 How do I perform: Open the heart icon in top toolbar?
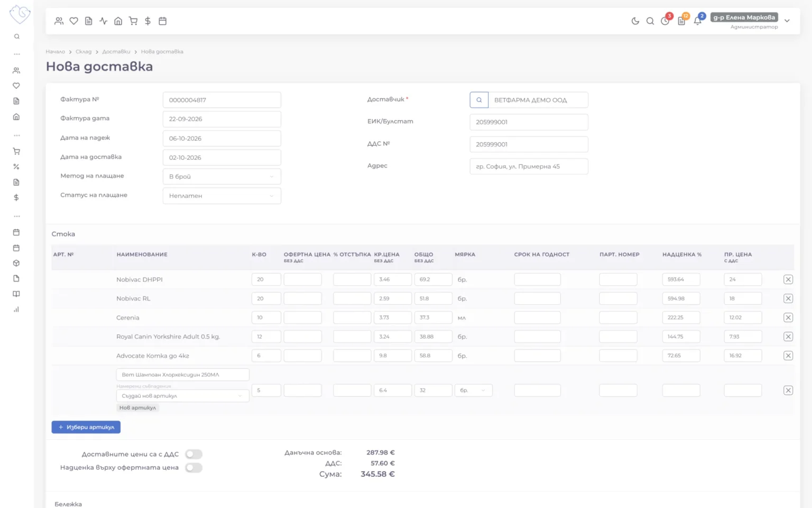[74, 21]
